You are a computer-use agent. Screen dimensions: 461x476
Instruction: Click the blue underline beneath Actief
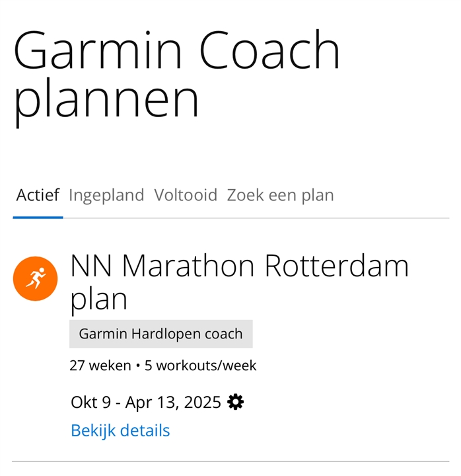(38, 218)
